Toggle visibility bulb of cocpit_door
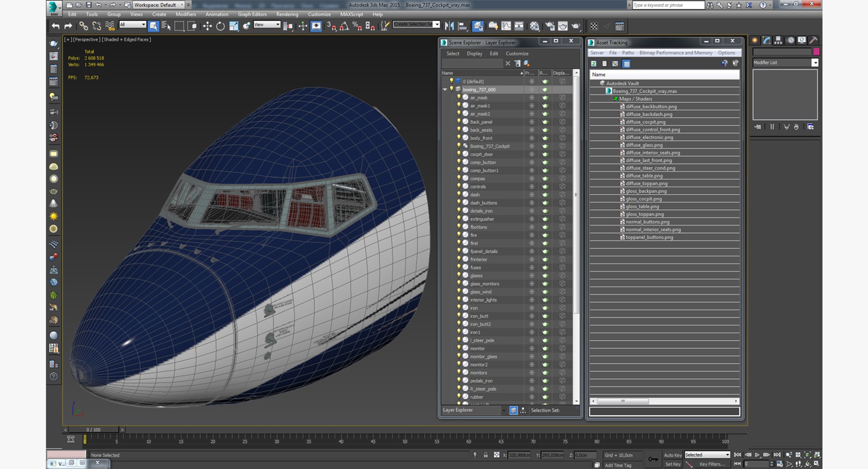The image size is (868, 469). point(458,154)
